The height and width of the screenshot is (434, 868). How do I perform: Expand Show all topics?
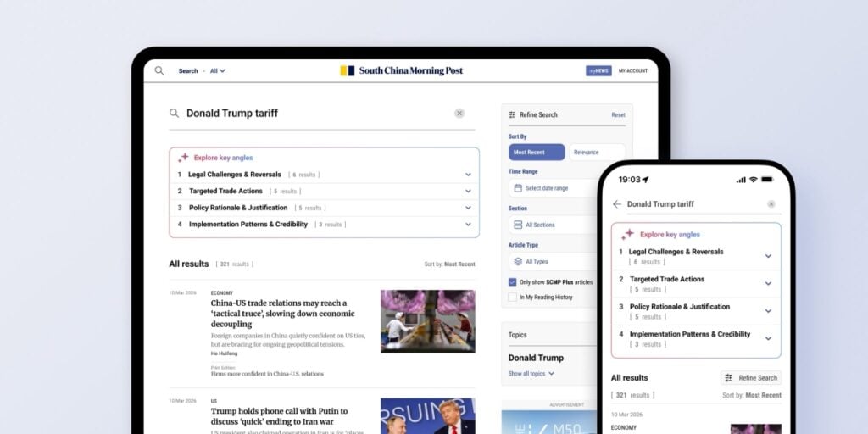(x=531, y=374)
